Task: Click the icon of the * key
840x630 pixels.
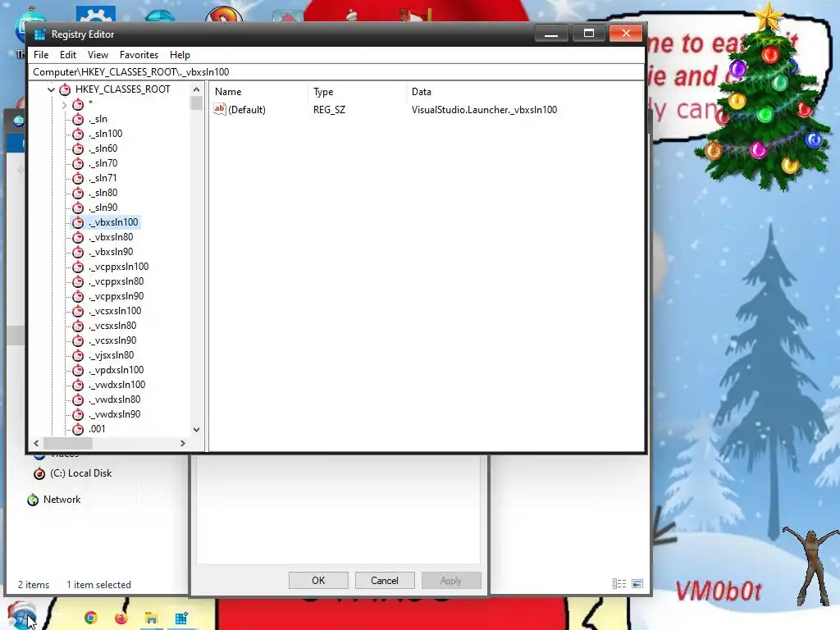Action: 78,104
